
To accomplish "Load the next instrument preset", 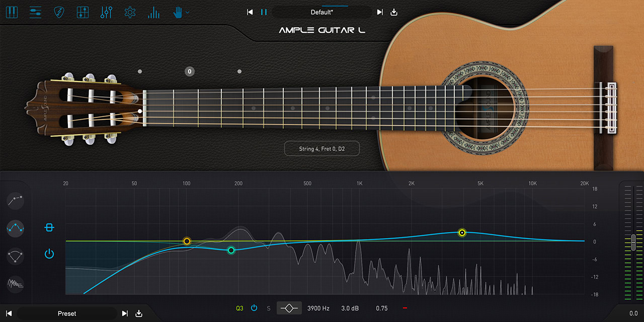I will click(380, 12).
